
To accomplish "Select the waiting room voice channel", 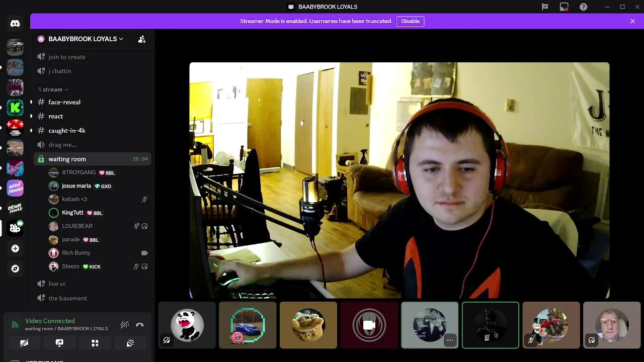I will coord(92,159).
